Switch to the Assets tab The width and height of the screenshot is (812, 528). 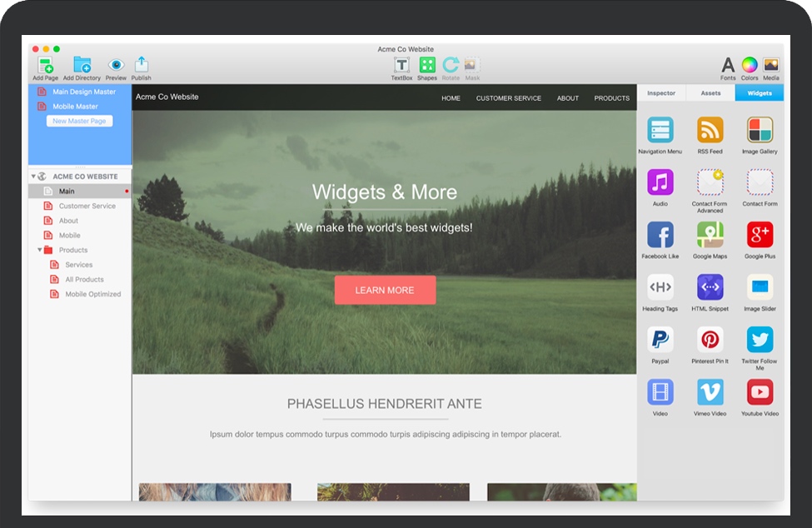point(710,93)
